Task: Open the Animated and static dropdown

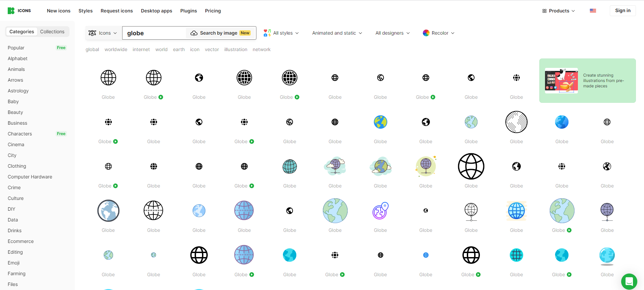Action: coord(337,33)
